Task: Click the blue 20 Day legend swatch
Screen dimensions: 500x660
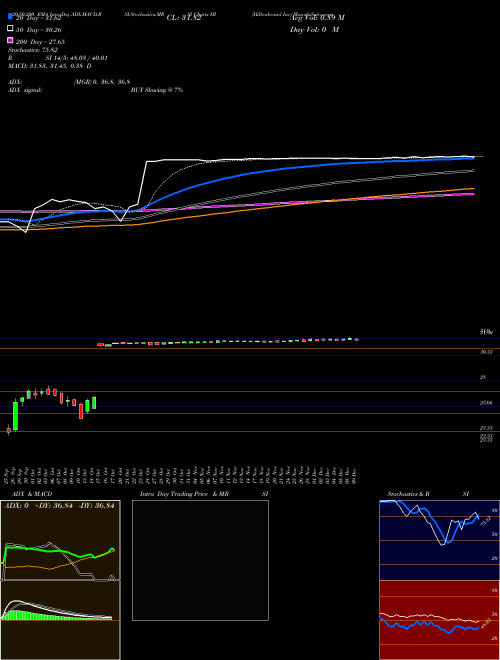Action: coord(10,16)
